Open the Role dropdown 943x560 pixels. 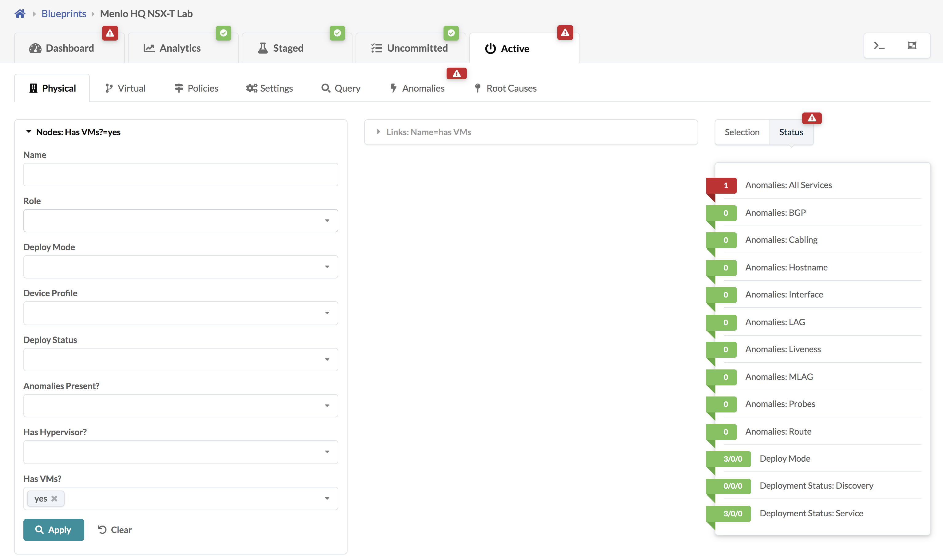(181, 221)
